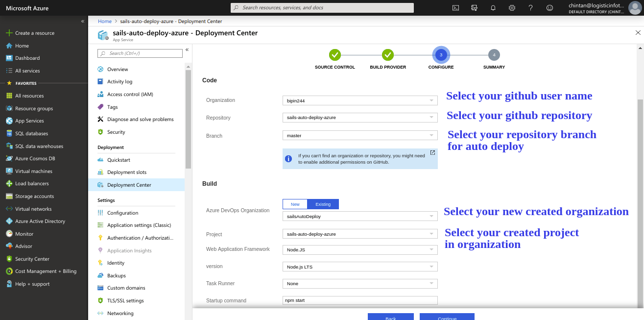The height and width of the screenshot is (320, 644).
Task: Click Help + support icon
Action: point(9,284)
